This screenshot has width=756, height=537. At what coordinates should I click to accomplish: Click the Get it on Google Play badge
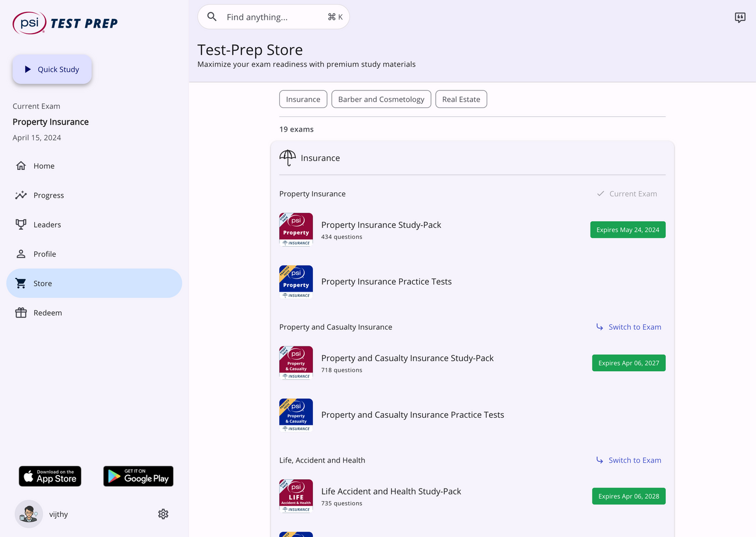tap(138, 476)
